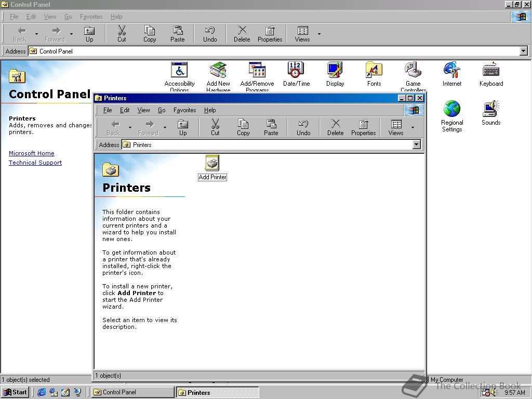Click Views button in Control Panel toolbar

302,34
